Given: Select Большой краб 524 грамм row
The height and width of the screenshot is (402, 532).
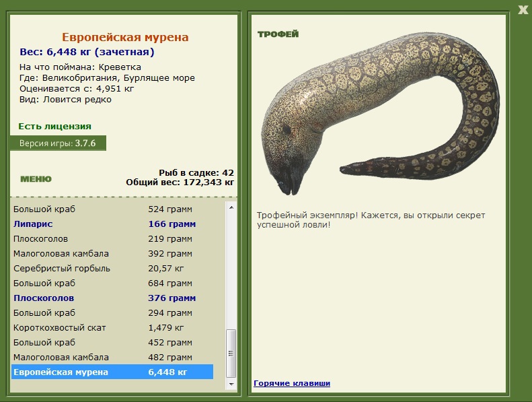Looking at the screenshot, I should point(112,209).
